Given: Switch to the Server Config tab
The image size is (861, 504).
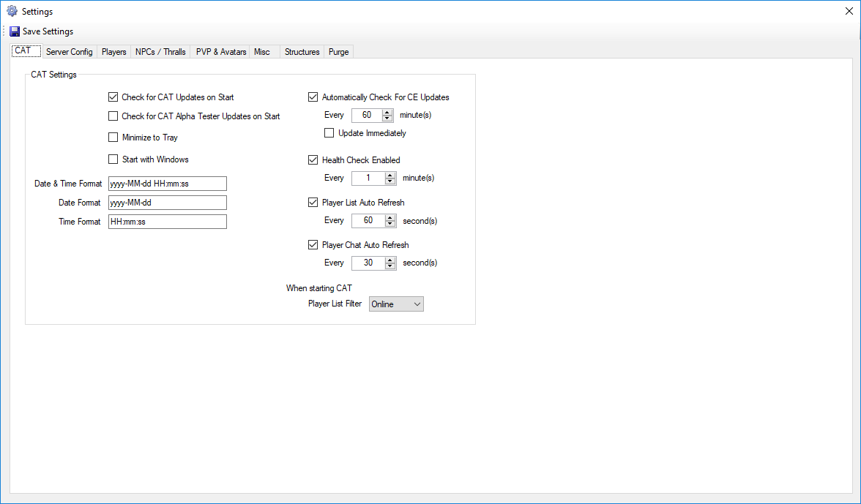Looking at the screenshot, I should click(69, 52).
